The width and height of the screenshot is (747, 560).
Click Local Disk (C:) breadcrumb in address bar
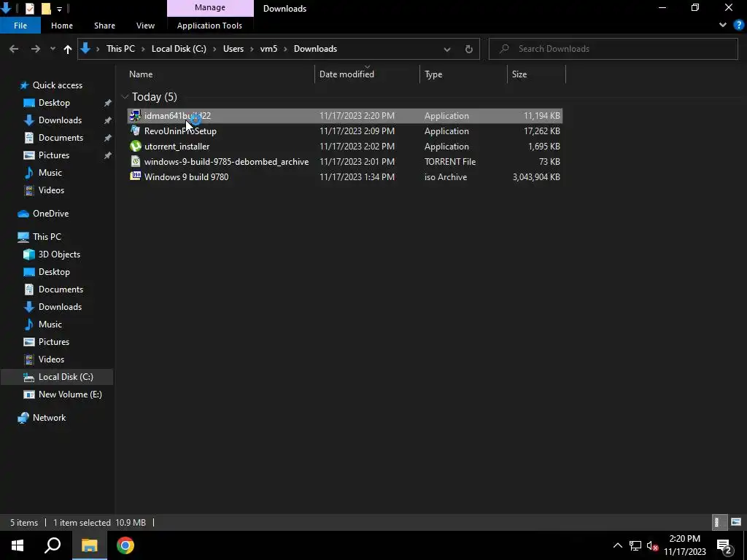coord(179,49)
